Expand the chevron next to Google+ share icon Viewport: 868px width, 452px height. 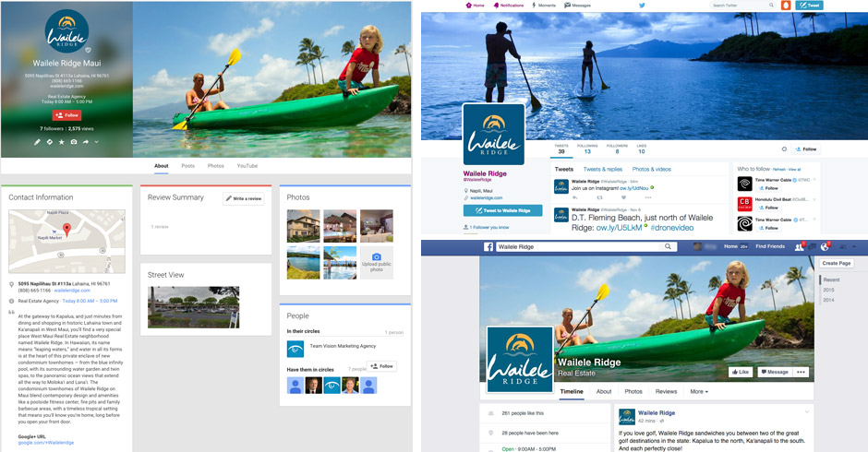pyautogui.click(x=97, y=142)
